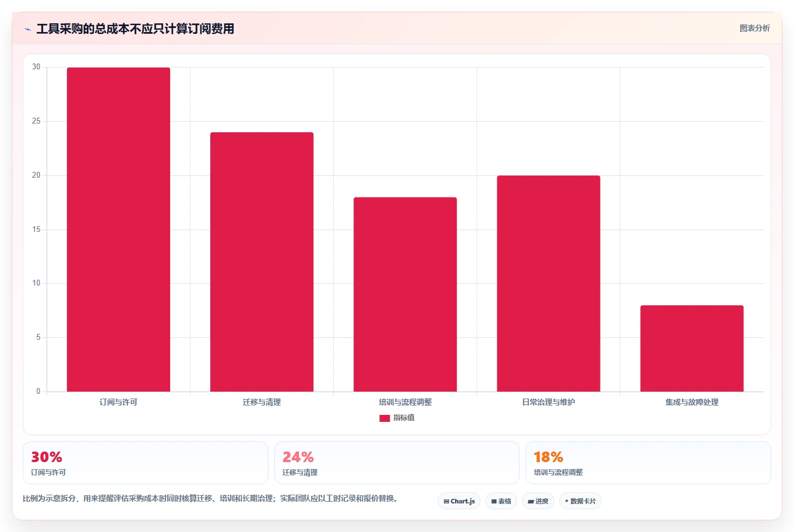Image resolution: width=794 pixels, height=532 pixels.
Task: Click the 订阅与许可 x-axis label
Action: pyautogui.click(x=118, y=402)
